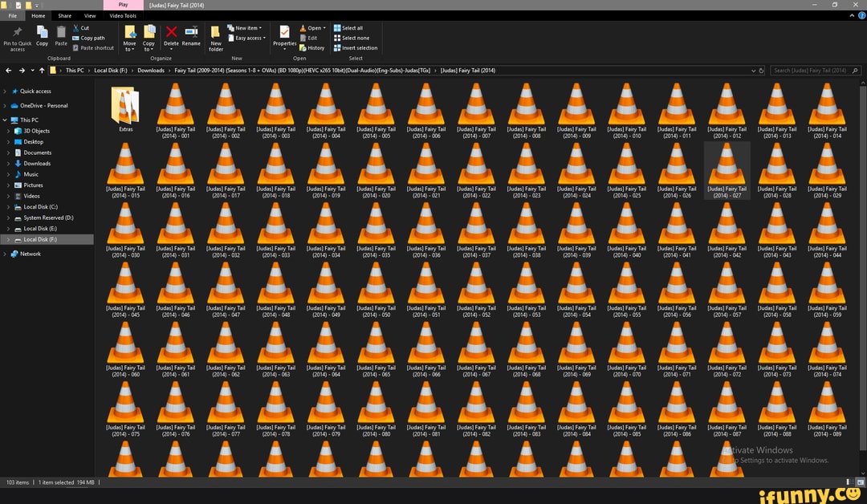This screenshot has width=867, height=504.
Task: Click Select all
Action: [348, 27]
